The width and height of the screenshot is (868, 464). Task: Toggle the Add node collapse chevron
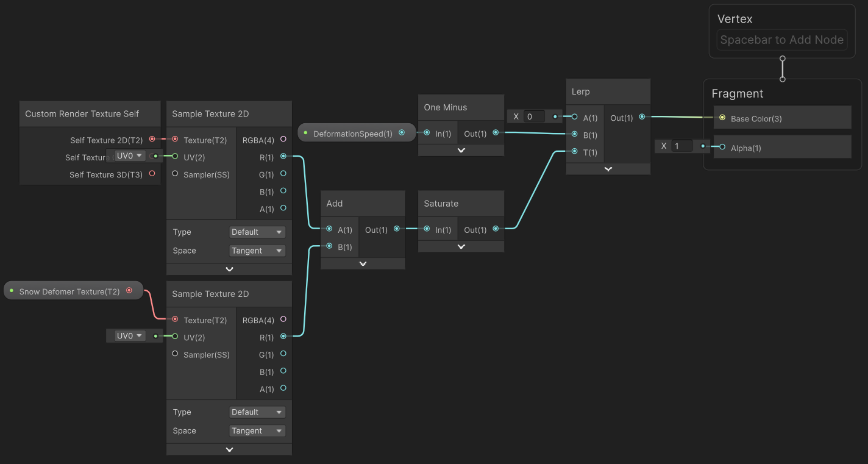(x=363, y=263)
